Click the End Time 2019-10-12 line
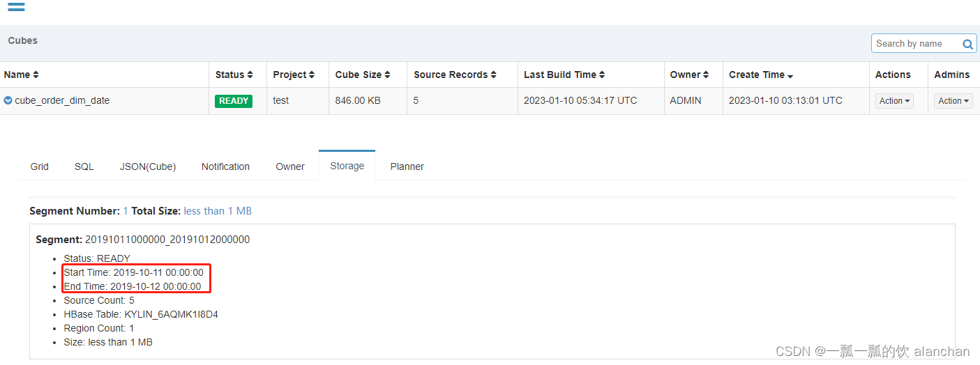The image size is (980, 365). coord(133,286)
